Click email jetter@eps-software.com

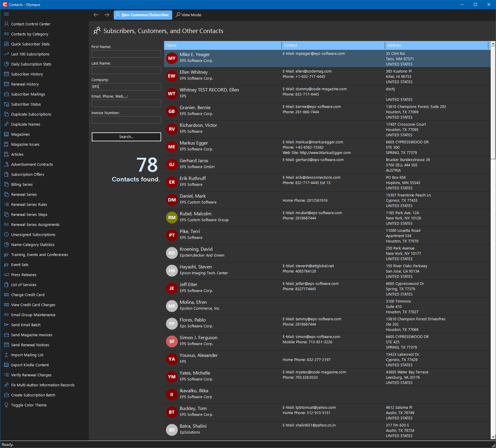pyautogui.click(x=317, y=284)
